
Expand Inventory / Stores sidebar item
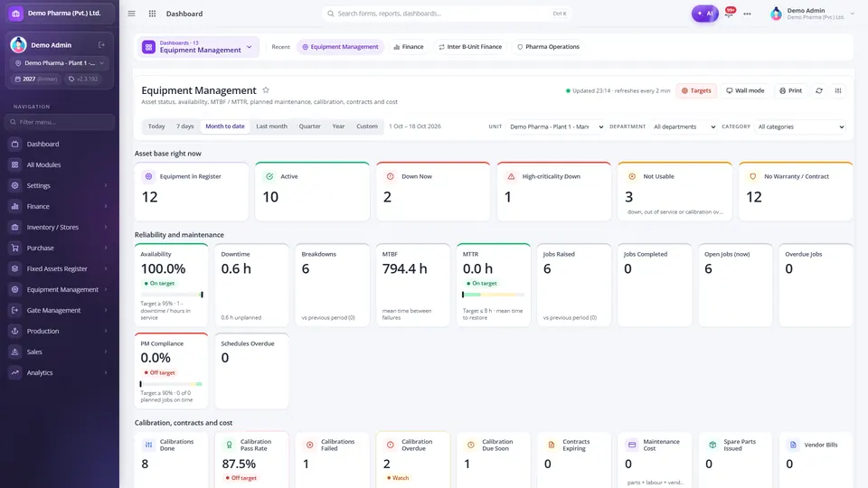pos(60,227)
